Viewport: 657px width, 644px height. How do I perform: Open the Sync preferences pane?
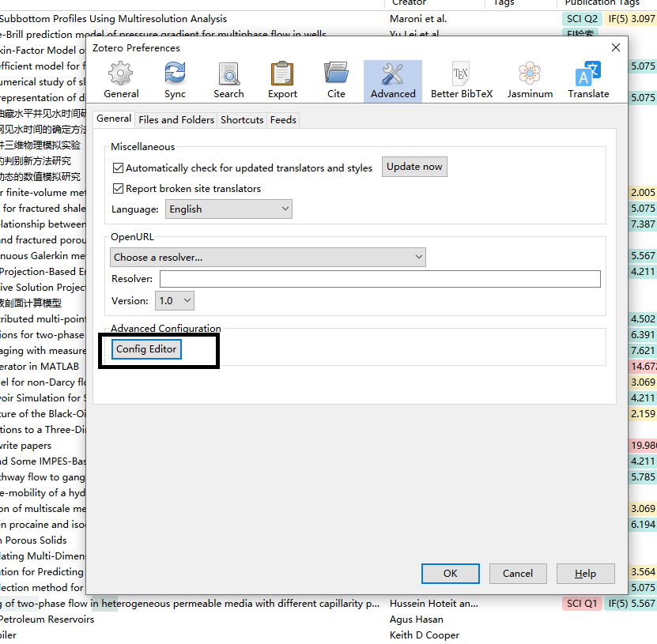pos(175,81)
